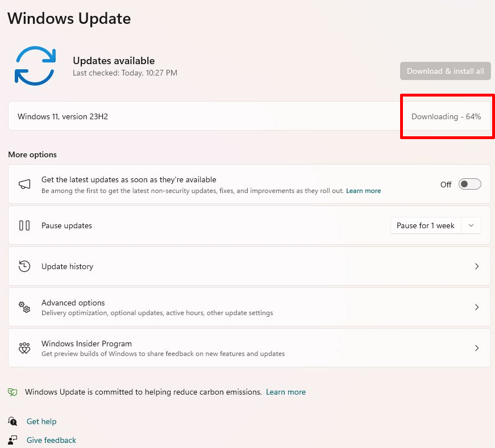Click Pause for 1 week button

(x=426, y=225)
